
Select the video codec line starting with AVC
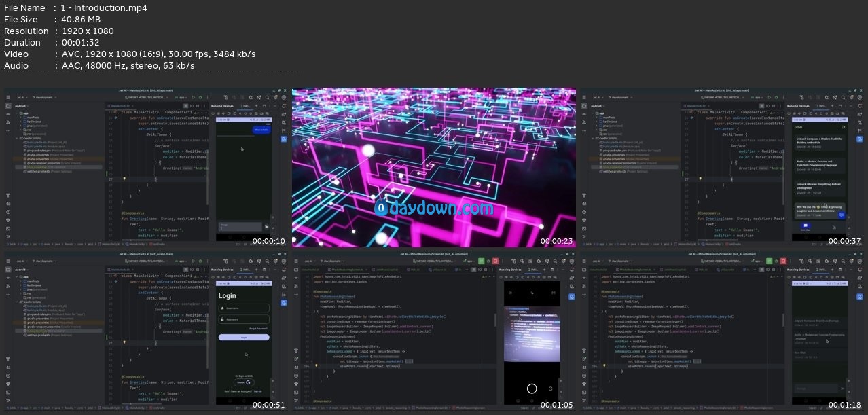tap(158, 54)
